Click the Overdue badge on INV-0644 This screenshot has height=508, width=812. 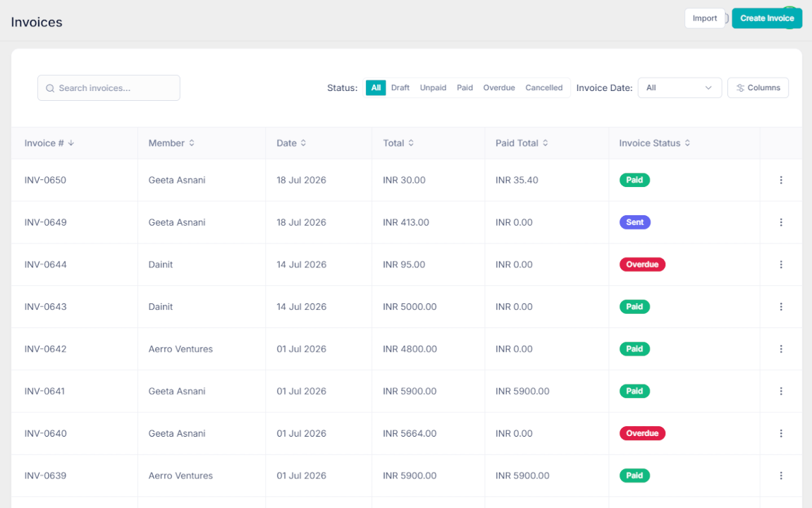[x=642, y=265]
